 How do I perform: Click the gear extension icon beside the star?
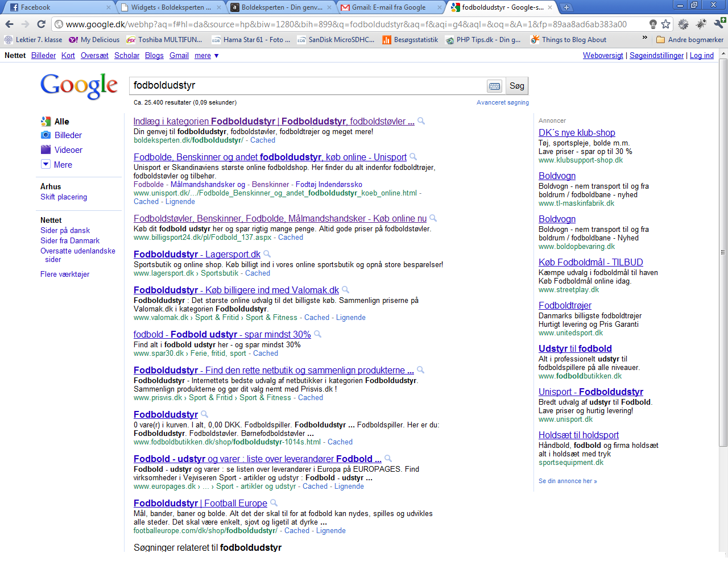(684, 24)
